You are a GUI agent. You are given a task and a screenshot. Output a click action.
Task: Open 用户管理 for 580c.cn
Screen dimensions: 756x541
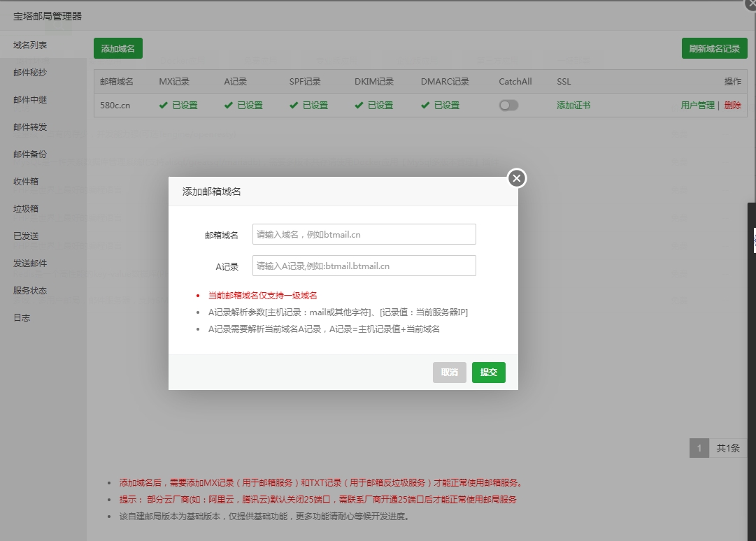pos(697,106)
